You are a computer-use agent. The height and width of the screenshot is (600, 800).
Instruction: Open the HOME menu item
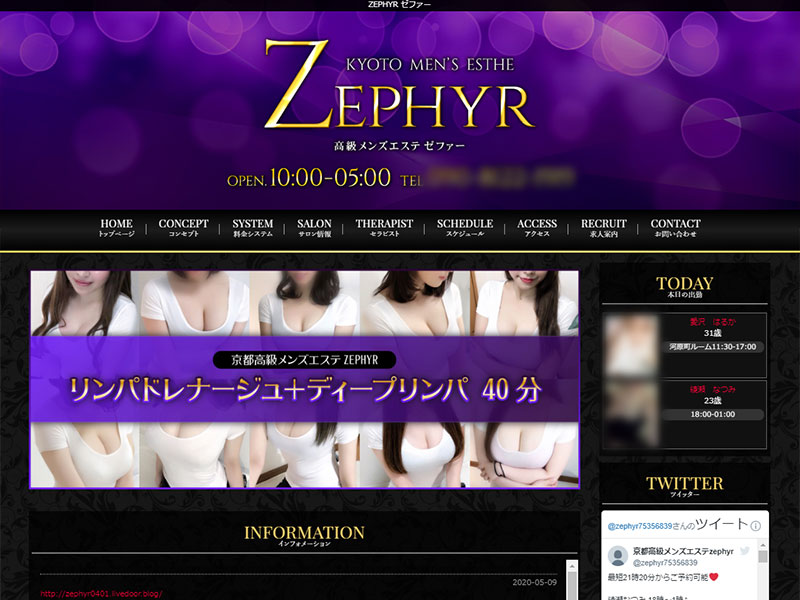point(116,228)
